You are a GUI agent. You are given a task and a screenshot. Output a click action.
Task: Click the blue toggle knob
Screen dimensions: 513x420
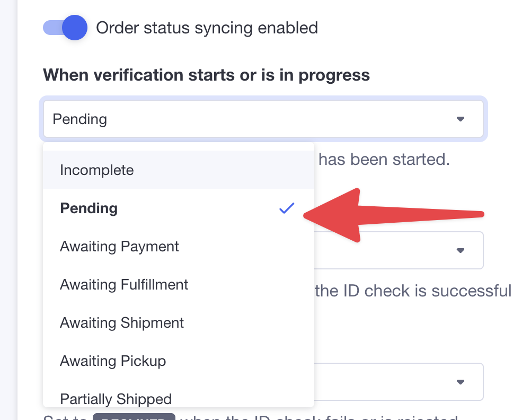pyautogui.click(x=75, y=28)
